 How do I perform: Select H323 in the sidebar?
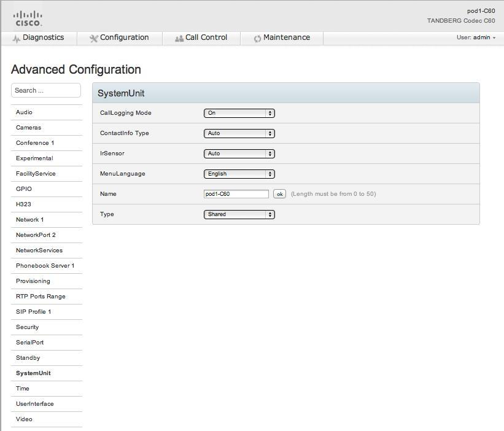47,204
